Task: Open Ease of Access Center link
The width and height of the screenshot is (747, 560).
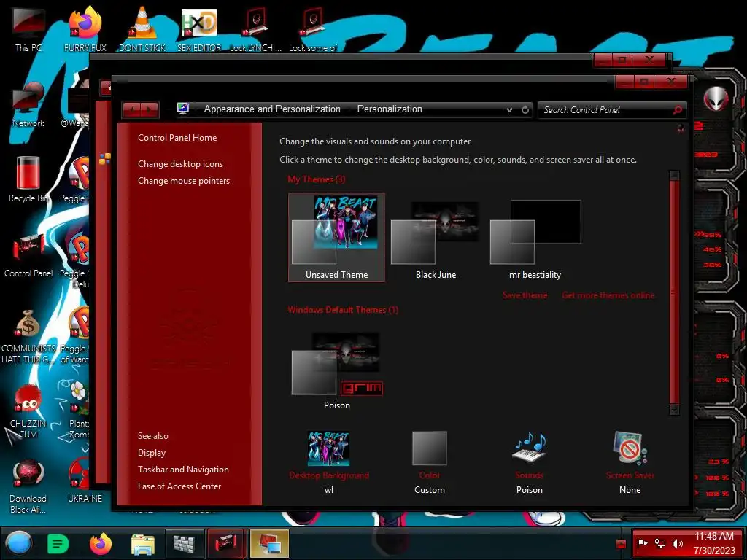Action: [179, 486]
